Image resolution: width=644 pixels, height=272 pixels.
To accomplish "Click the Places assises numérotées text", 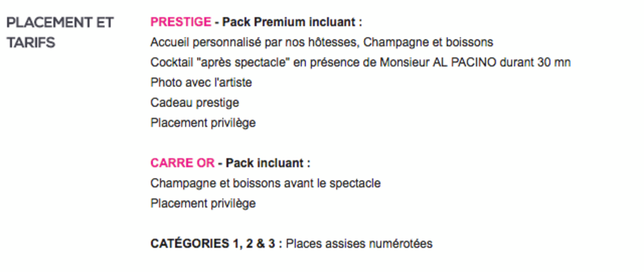I will tap(359, 244).
